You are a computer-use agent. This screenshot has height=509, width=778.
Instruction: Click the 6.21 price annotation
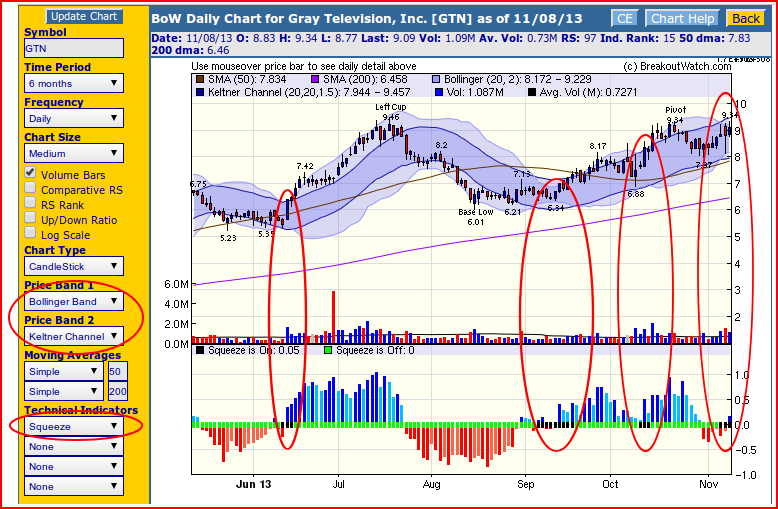click(x=513, y=212)
